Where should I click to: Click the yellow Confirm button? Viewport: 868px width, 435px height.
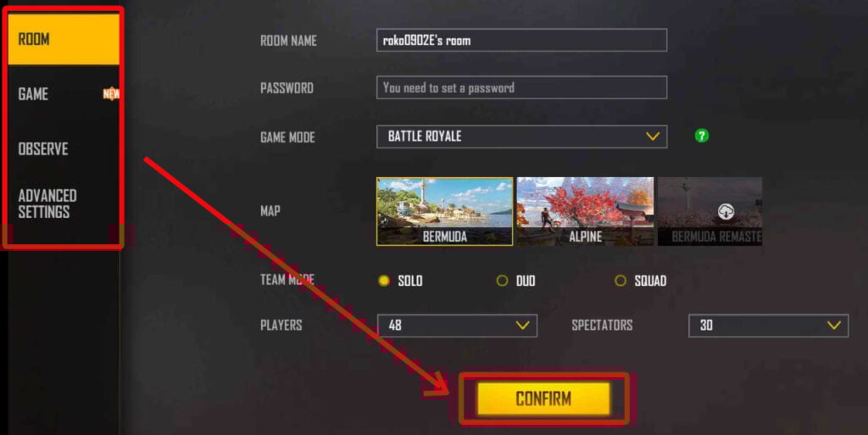pyautogui.click(x=543, y=399)
